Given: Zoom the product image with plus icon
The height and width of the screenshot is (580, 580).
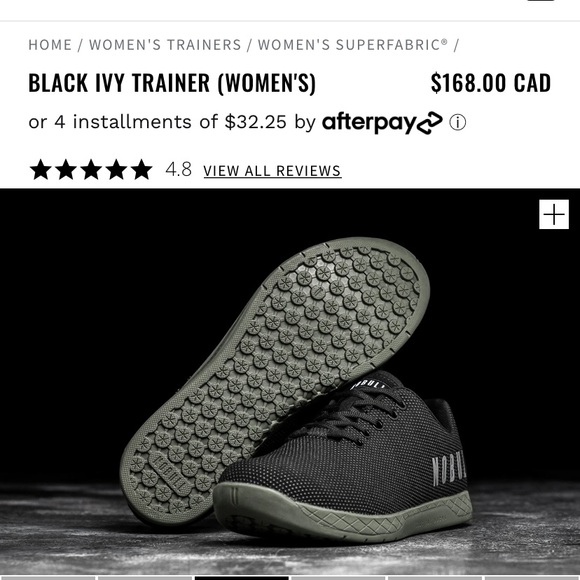Looking at the screenshot, I should point(554,214).
